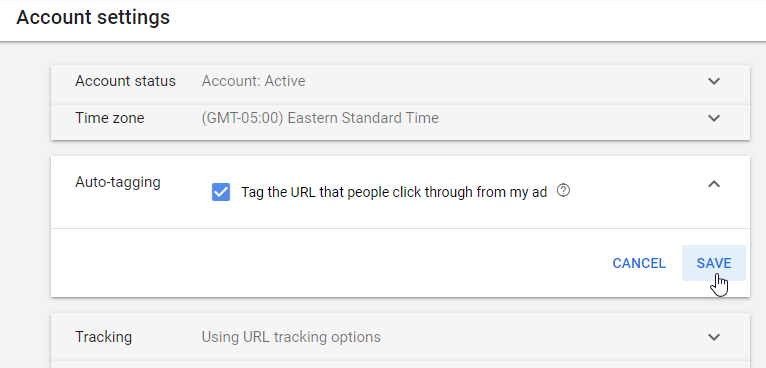Click the 'Using URL tracking options' value

291,337
